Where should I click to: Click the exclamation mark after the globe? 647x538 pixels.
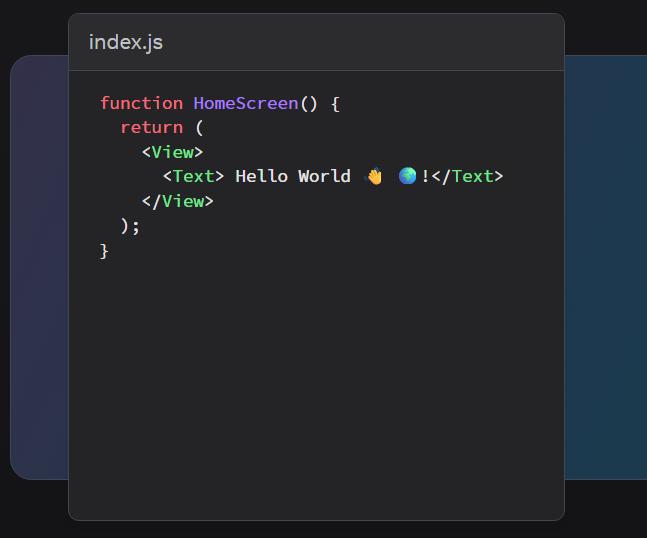tap(425, 176)
